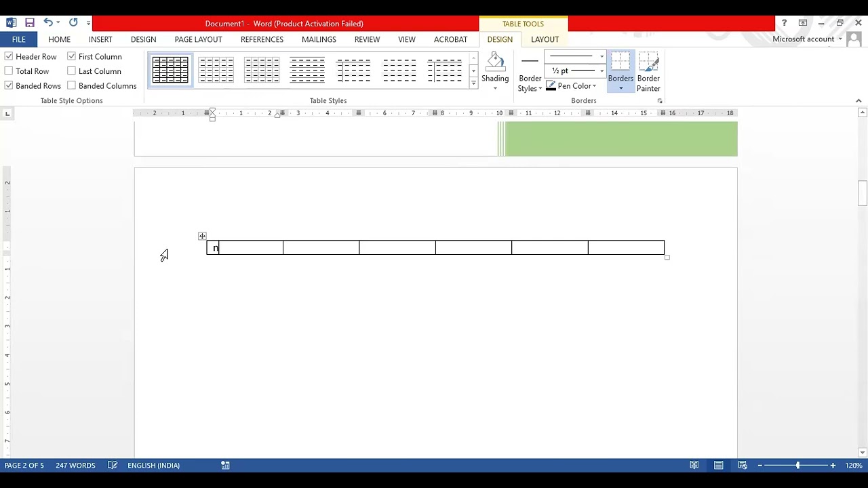The image size is (868, 488).
Task: Open the MAILINGS tab
Action: point(319,39)
